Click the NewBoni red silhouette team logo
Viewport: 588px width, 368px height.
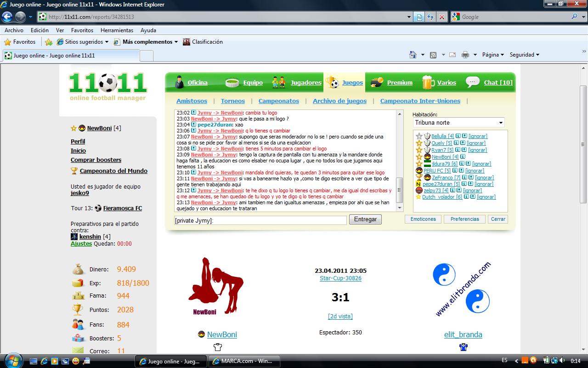pyautogui.click(x=215, y=286)
